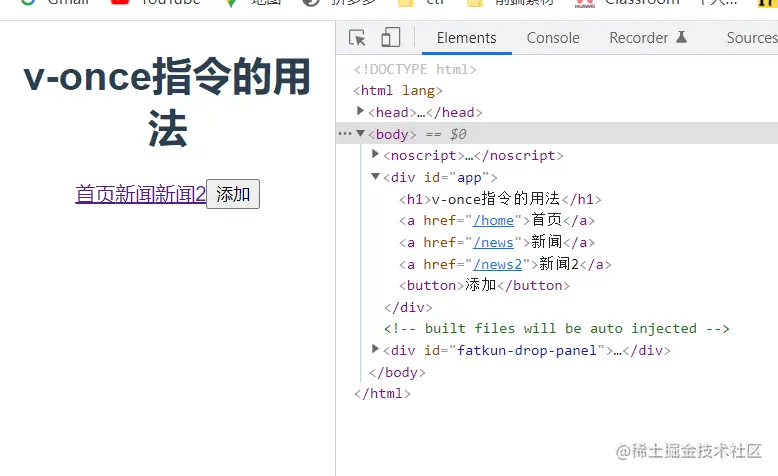Select the closing /div row
The width and height of the screenshot is (778, 476).
pos(408,307)
